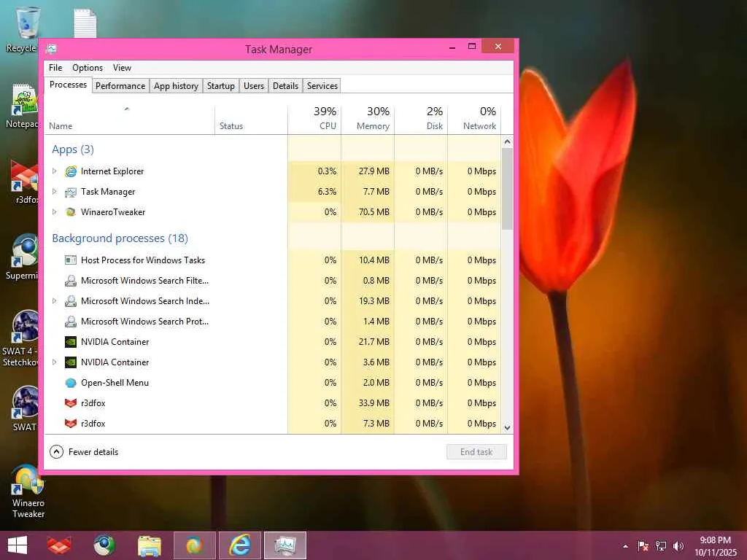Click the Background processes (18) group header

pos(120,238)
